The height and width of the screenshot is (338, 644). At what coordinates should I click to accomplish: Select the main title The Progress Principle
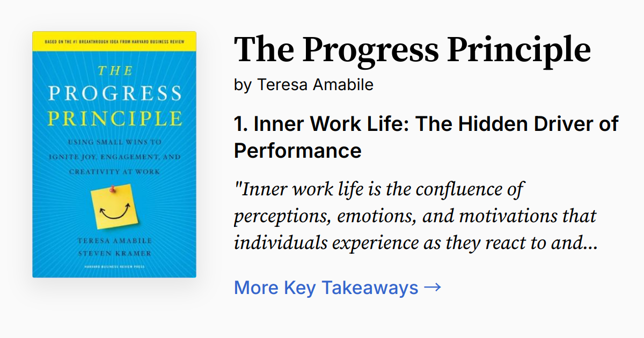(412, 49)
